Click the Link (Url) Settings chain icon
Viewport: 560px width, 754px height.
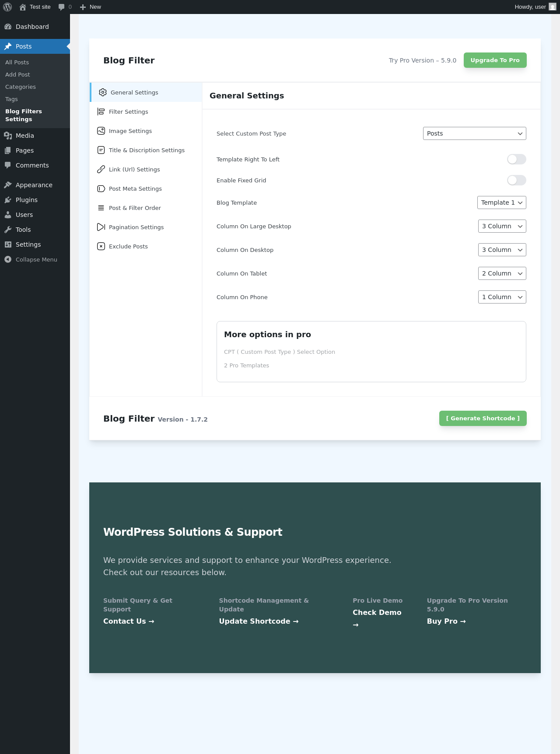(101, 169)
